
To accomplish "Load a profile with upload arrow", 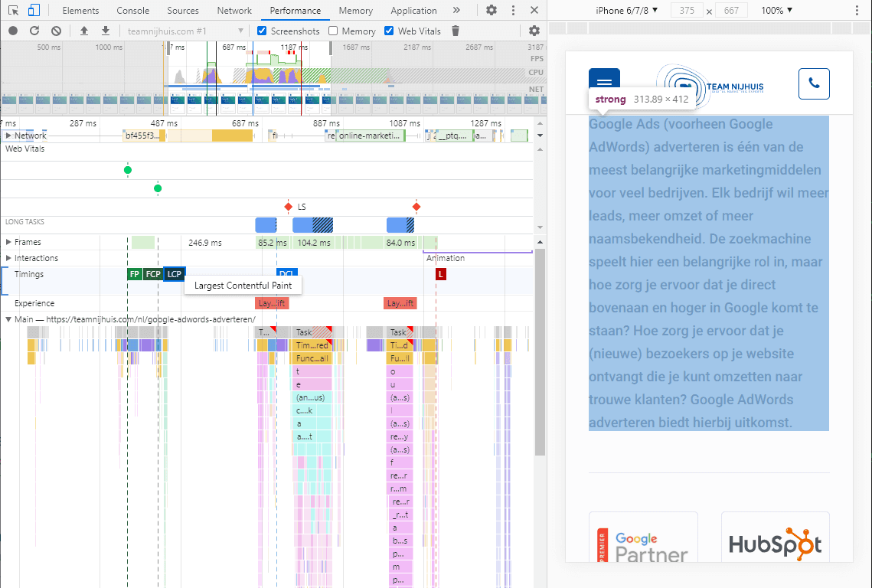I will [x=84, y=31].
